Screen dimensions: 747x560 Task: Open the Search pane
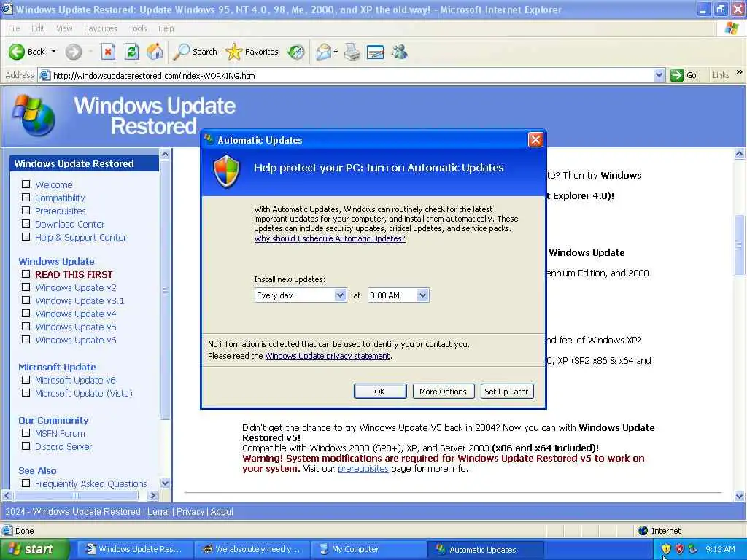coord(195,52)
